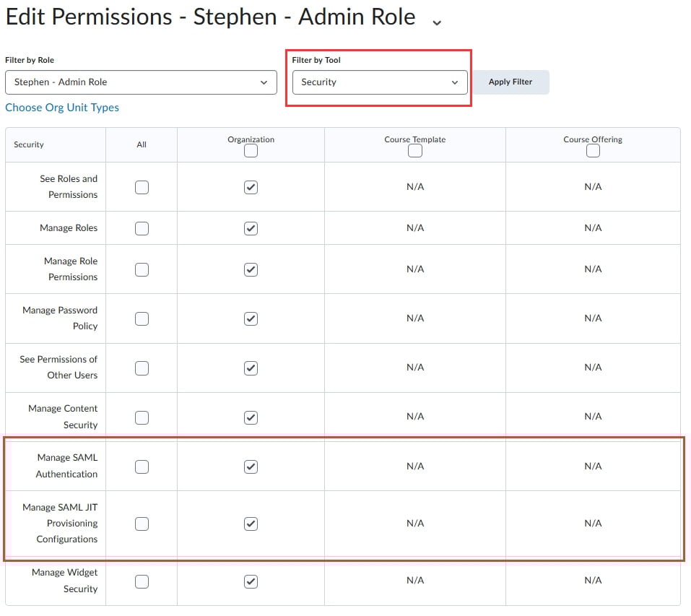
Task: Toggle All checkbox for See Roles and Permissions
Action: (142, 187)
